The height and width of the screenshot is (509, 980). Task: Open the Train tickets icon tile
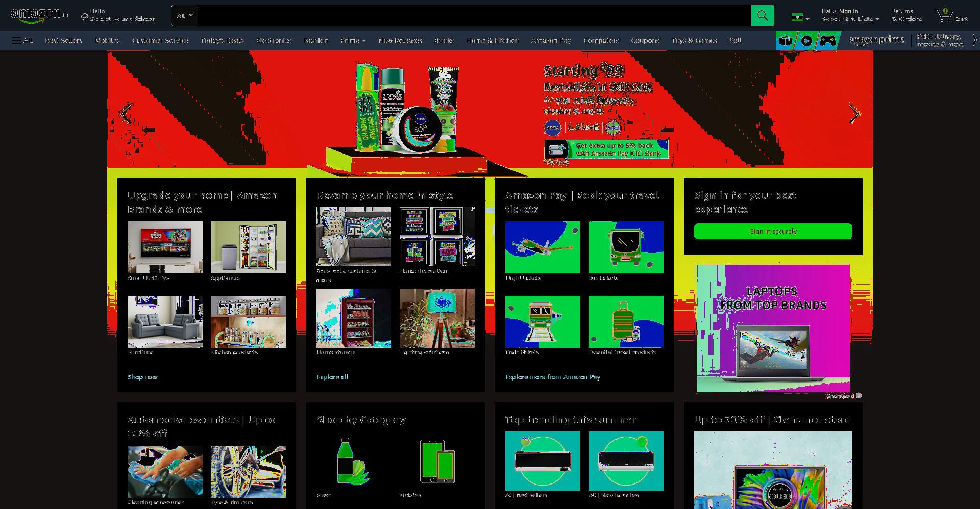(x=543, y=322)
